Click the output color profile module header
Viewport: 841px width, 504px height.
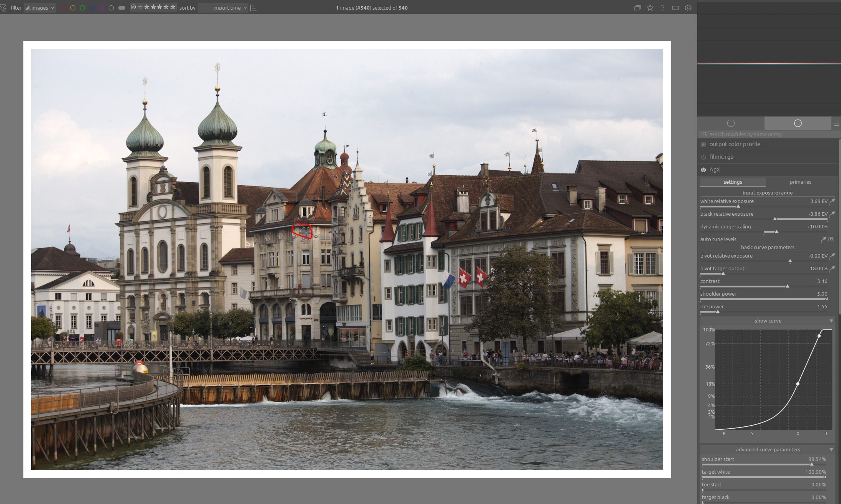[735, 144]
